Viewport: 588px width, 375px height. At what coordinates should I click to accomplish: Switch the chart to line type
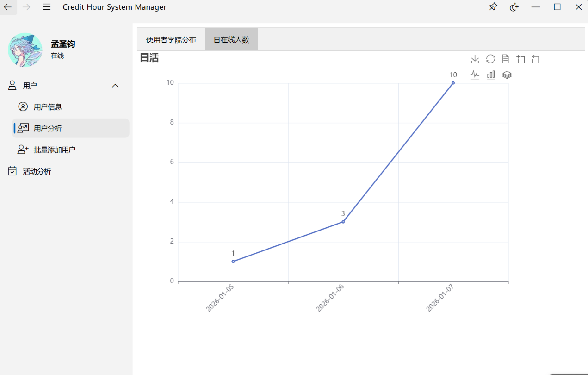(475, 75)
